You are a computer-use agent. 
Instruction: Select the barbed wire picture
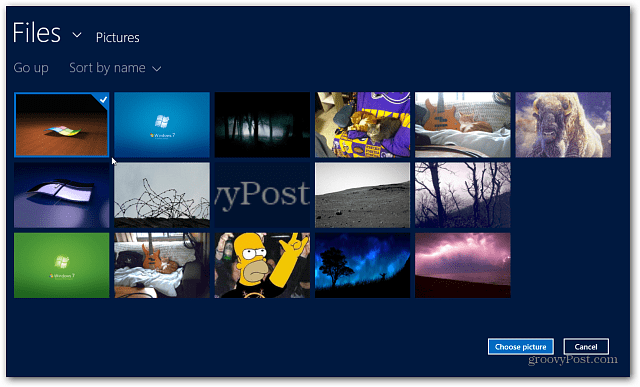click(x=162, y=195)
